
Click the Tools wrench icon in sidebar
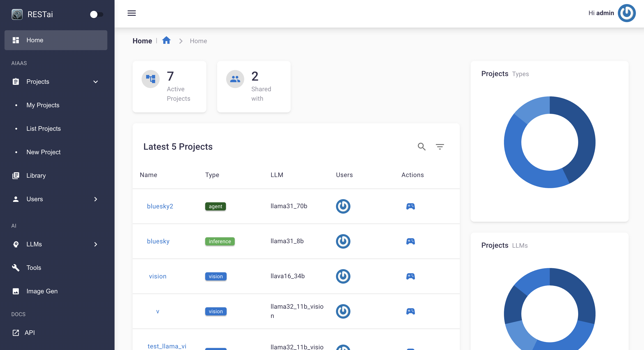(16, 268)
